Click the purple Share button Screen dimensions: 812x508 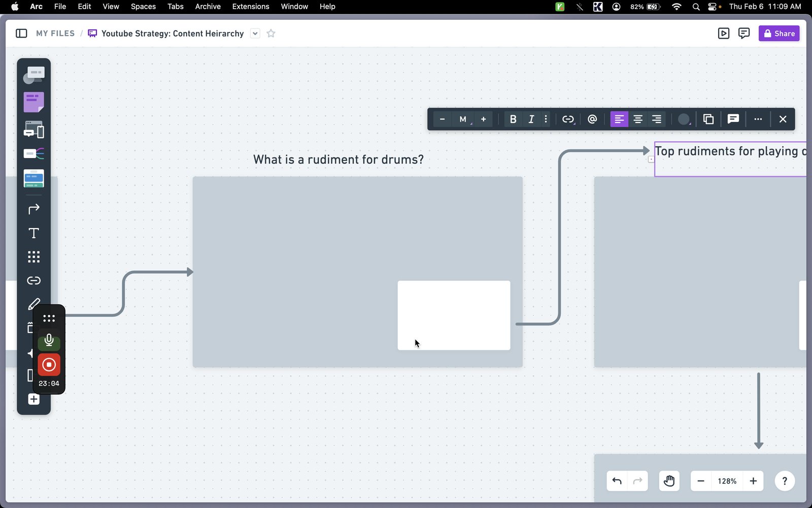(x=779, y=34)
